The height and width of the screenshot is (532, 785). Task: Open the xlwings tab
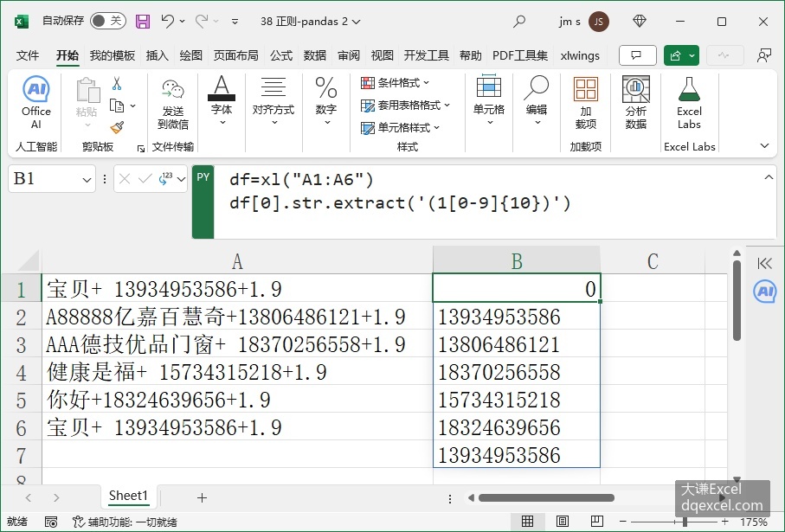coord(580,55)
